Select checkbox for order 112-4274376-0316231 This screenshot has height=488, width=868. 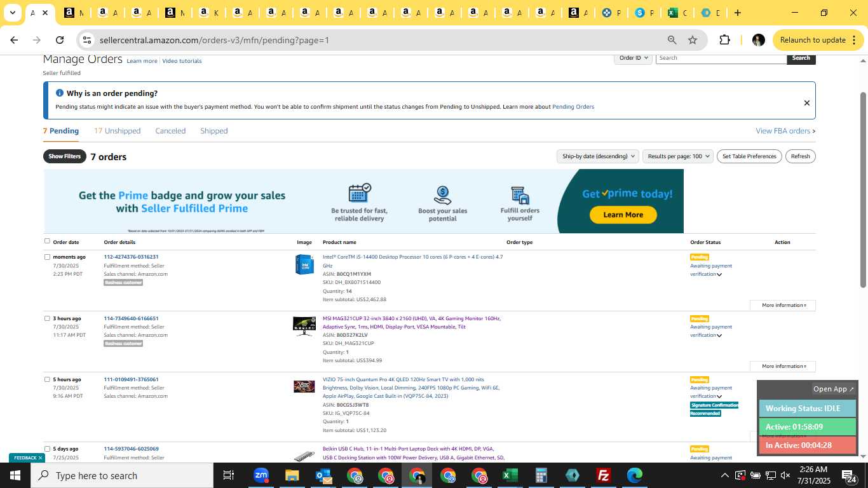[x=47, y=257]
